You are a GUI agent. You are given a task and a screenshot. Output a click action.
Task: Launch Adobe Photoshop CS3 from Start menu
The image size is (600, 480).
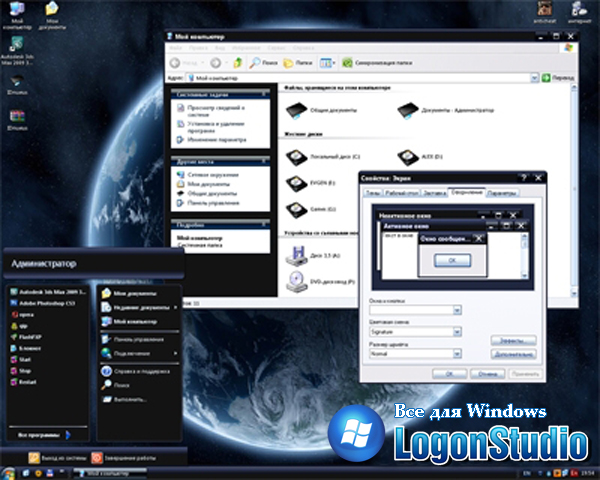(42, 303)
